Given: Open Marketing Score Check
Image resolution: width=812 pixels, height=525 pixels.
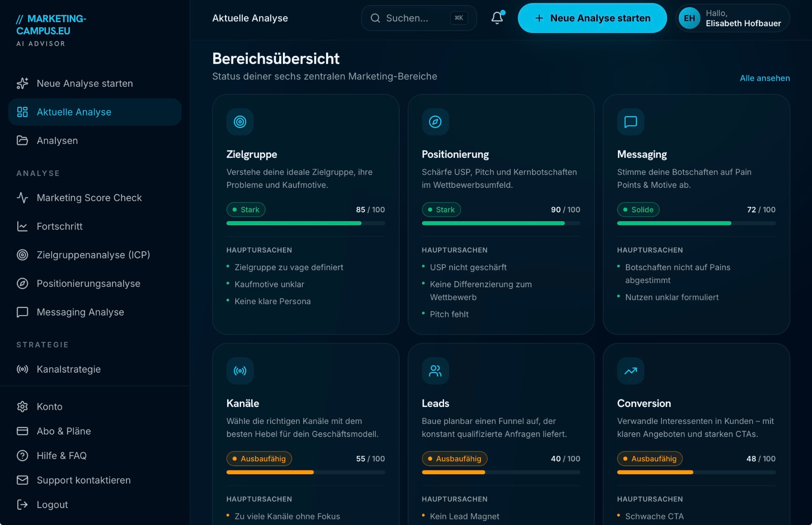Looking at the screenshot, I should click(x=95, y=198).
